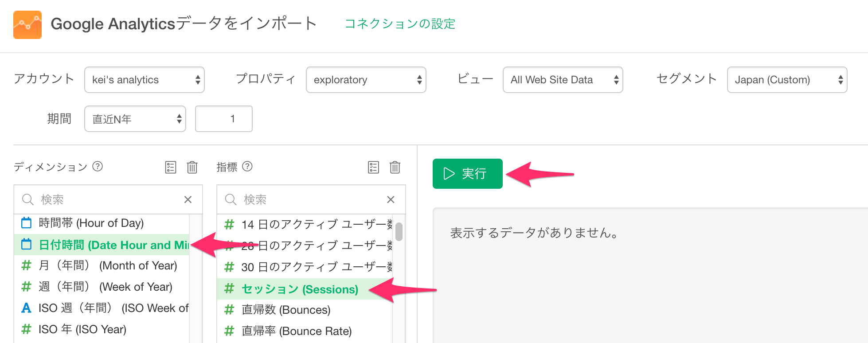Click hash icon beside 直帰数 (Bounces)
Screen dimensions: 868x343
click(x=229, y=310)
